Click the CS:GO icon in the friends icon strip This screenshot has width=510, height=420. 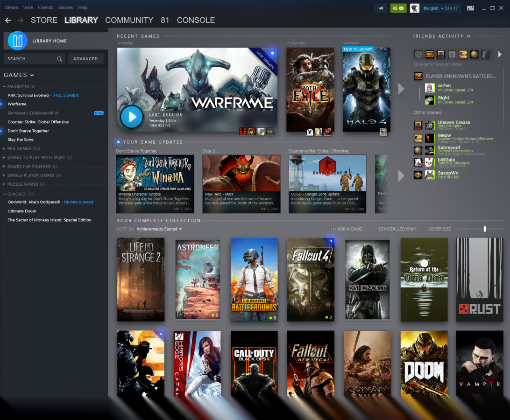[463, 54]
